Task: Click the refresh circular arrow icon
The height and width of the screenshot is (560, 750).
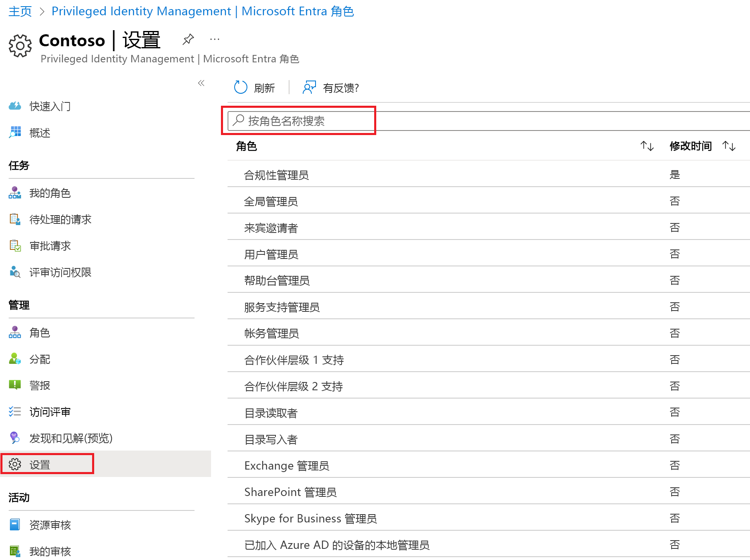Action: [x=241, y=88]
